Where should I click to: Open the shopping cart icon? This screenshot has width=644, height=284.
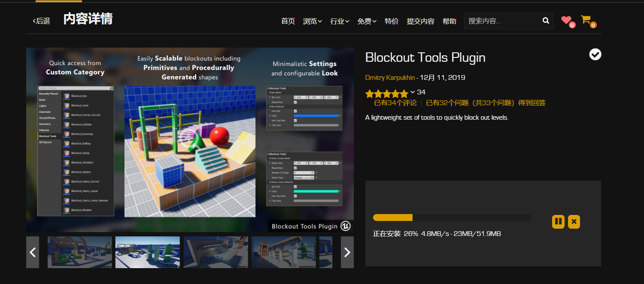click(x=586, y=20)
